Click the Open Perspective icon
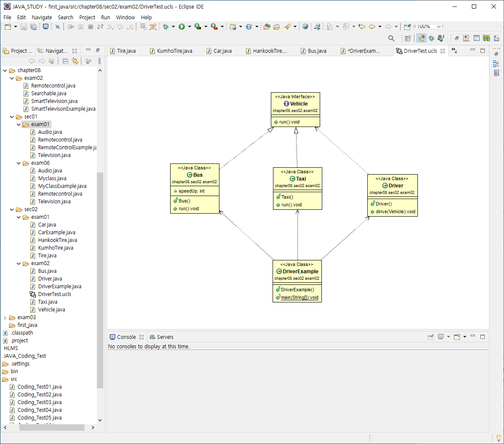The height and width of the screenshot is (444, 504). (x=408, y=38)
